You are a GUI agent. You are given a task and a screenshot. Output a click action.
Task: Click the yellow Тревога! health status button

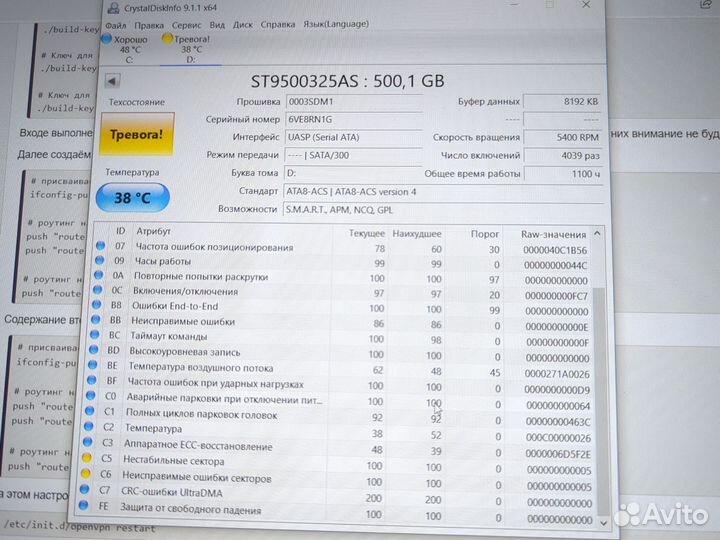(x=137, y=135)
